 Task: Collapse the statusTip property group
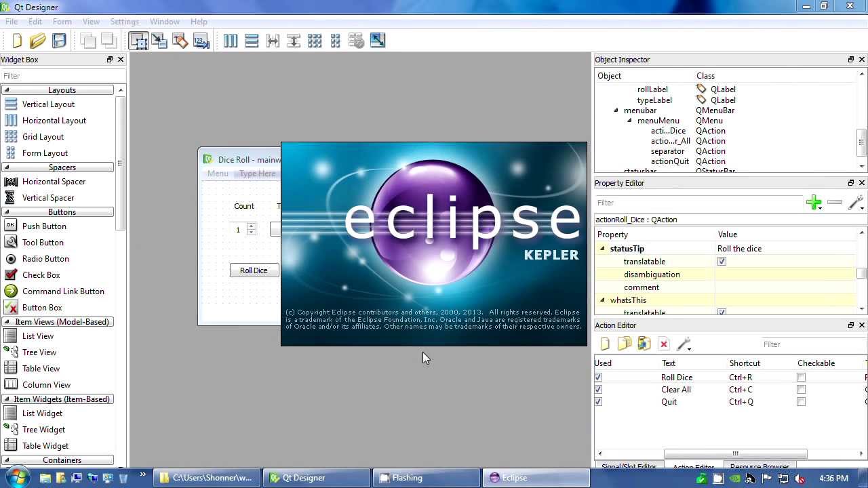click(x=602, y=249)
